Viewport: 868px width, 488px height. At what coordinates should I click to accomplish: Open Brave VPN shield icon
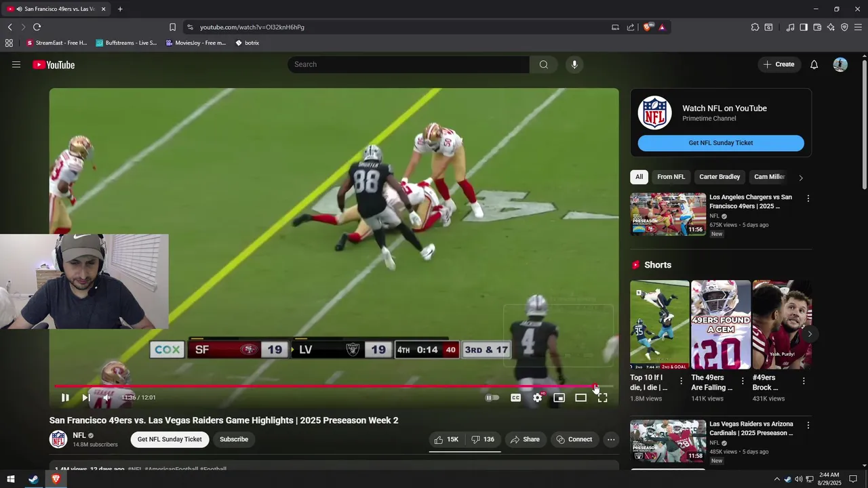tap(844, 27)
